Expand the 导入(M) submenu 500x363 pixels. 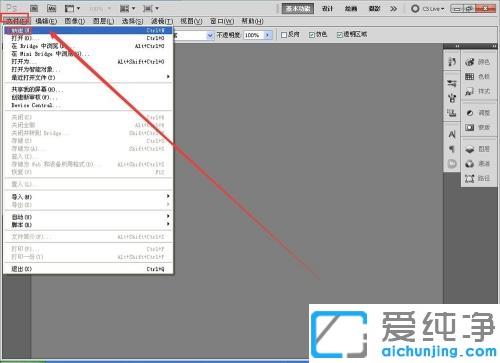pos(88,197)
